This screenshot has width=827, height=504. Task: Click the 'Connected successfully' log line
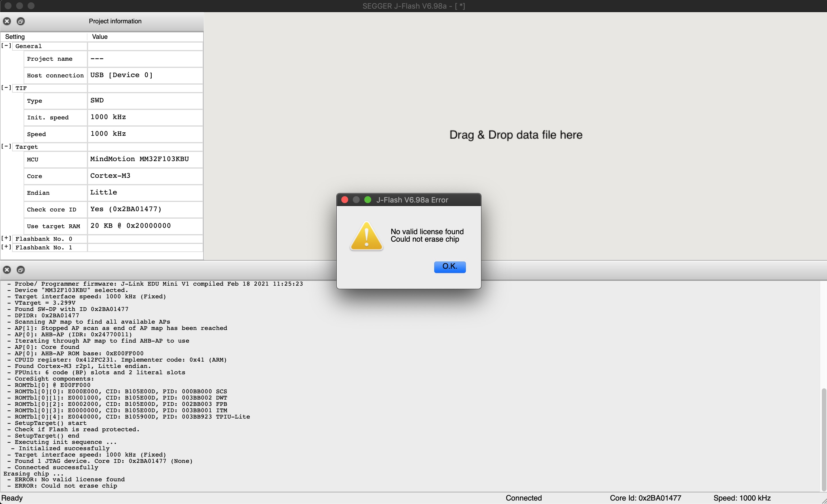pyautogui.click(x=53, y=467)
